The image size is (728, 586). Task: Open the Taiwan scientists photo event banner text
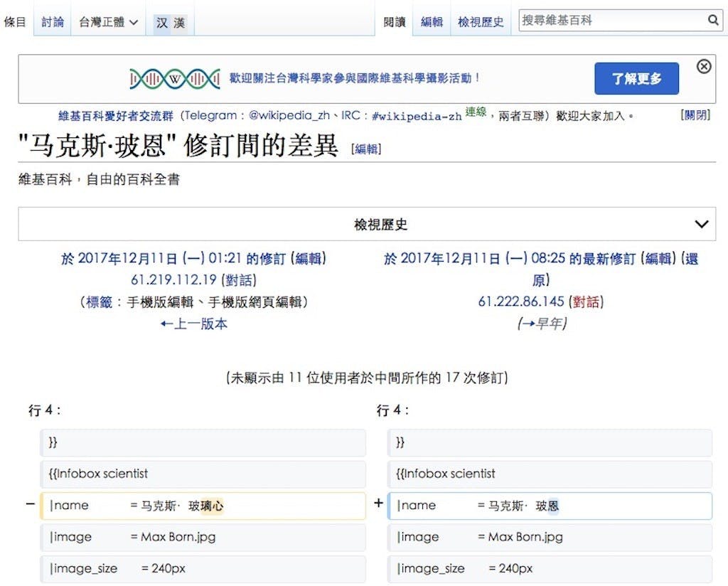click(354, 78)
